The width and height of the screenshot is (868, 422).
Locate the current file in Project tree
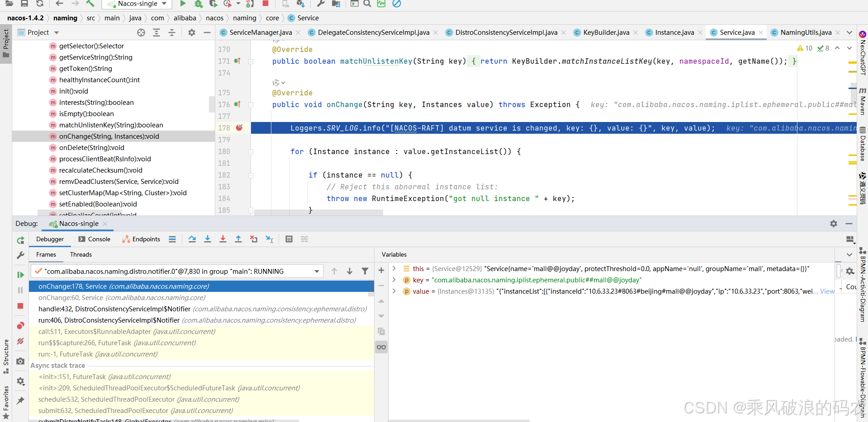point(141,33)
